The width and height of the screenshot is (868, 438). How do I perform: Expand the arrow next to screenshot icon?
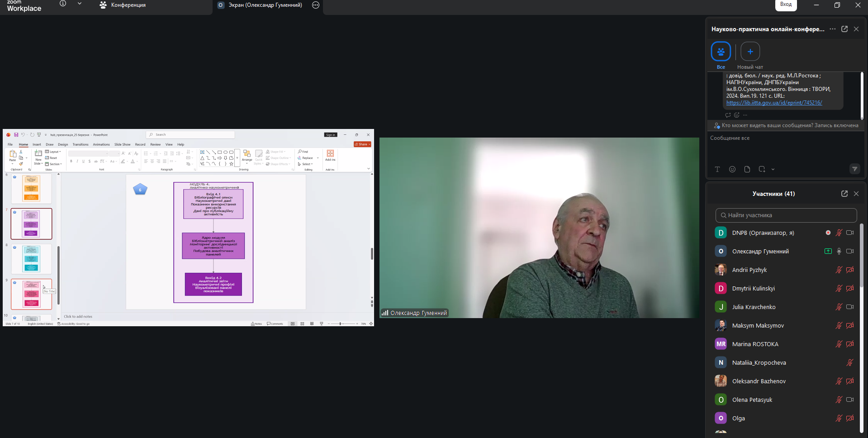773,169
